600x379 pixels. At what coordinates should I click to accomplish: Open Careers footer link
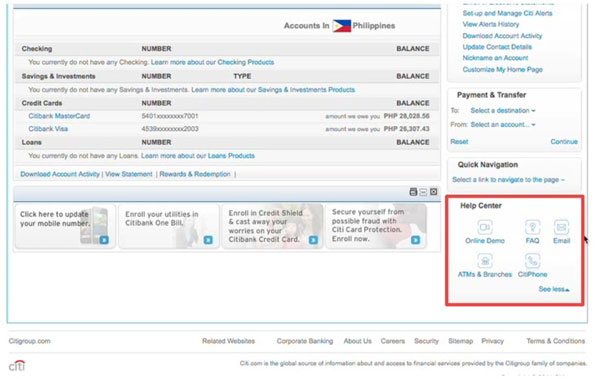point(393,341)
